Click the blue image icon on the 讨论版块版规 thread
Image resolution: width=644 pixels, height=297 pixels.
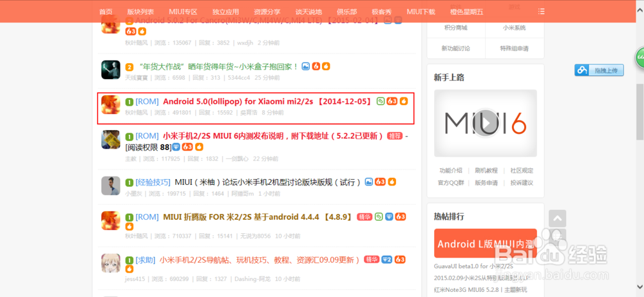tap(369, 182)
